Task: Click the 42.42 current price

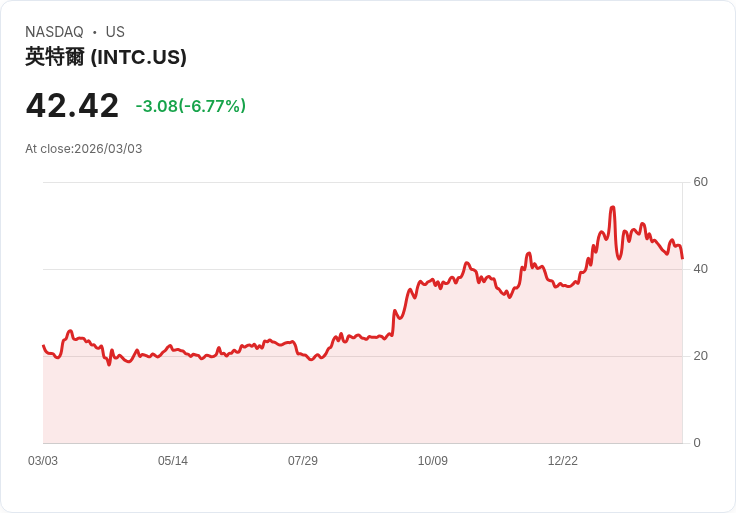Action: tap(72, 106)
